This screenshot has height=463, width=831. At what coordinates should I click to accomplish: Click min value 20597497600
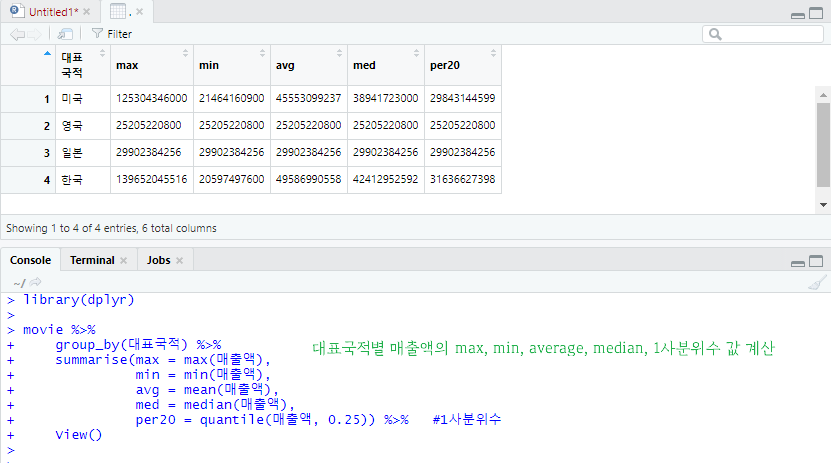(x=232, y=180)
